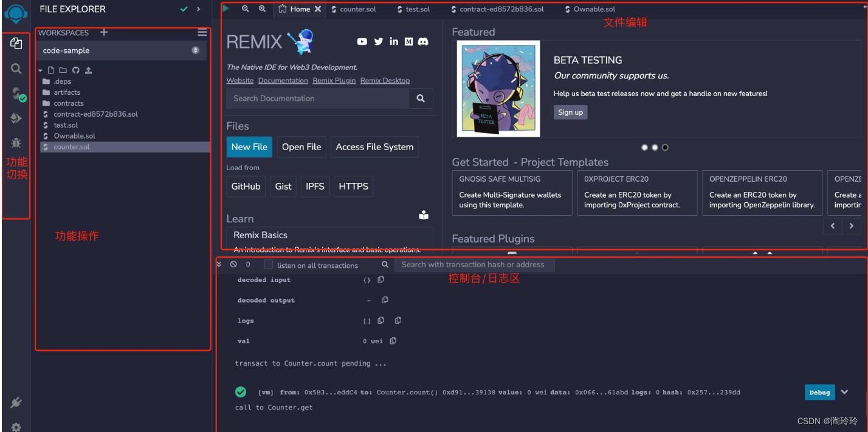Image resolution: width=868 pixels, height=432 pixels.
Task: Expand transaction details chevron next to Debug
Action: click(x=844, y=393)
